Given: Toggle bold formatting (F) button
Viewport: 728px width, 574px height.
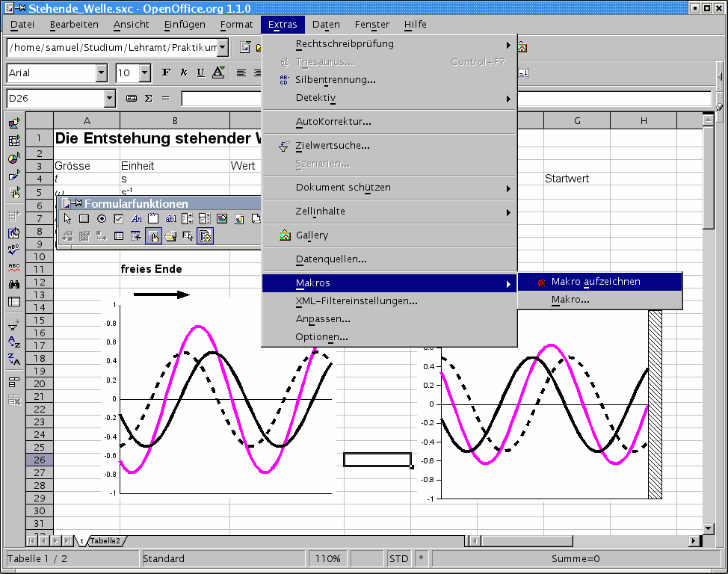Looking at the screenshot, I should tap(166, 72).
